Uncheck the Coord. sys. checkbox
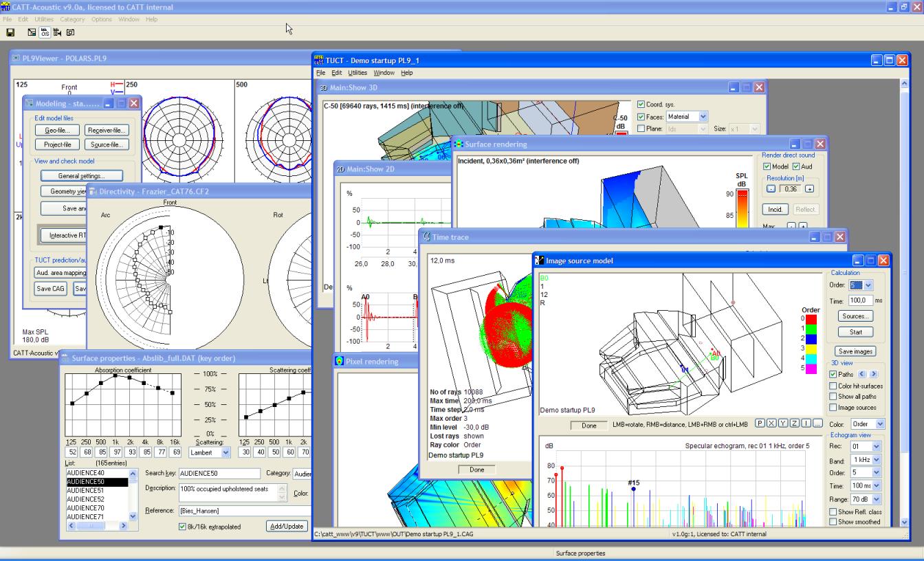The width and height of the screenshot is (924, 561). (x=641, y=104)
